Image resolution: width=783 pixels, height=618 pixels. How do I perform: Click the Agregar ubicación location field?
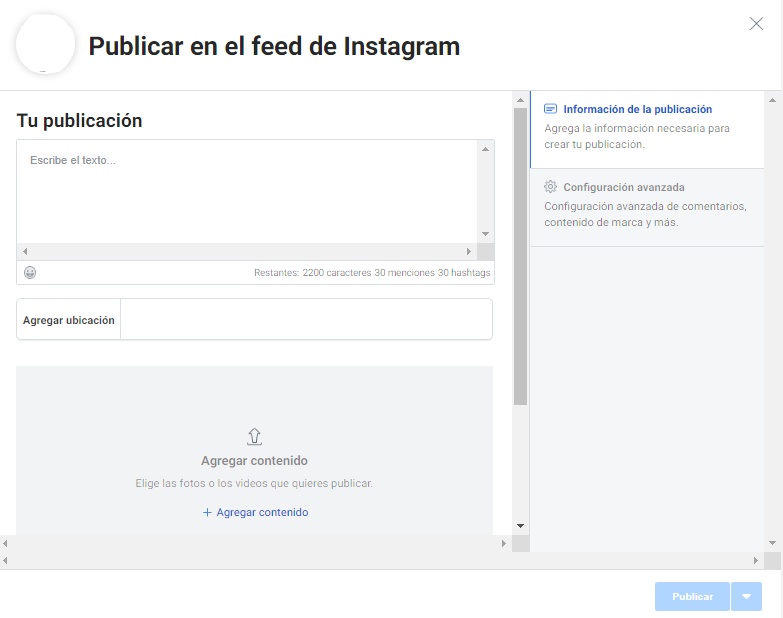click(x=305, y=320)
